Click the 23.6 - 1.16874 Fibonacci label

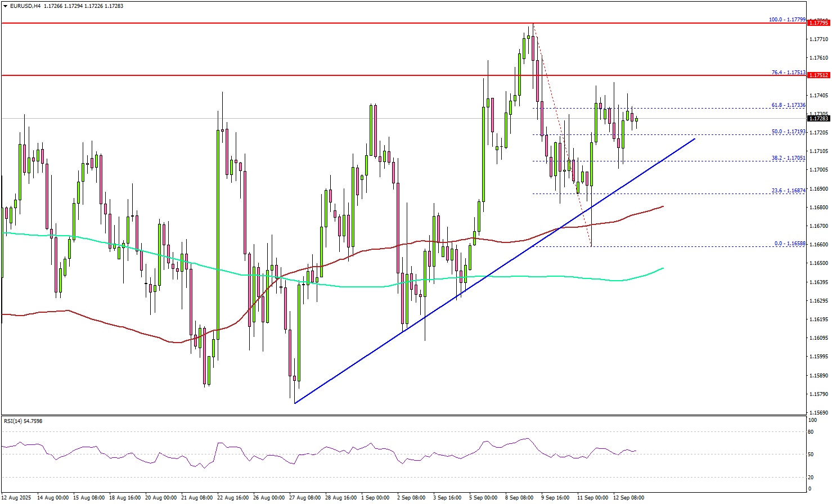(788, 191)
